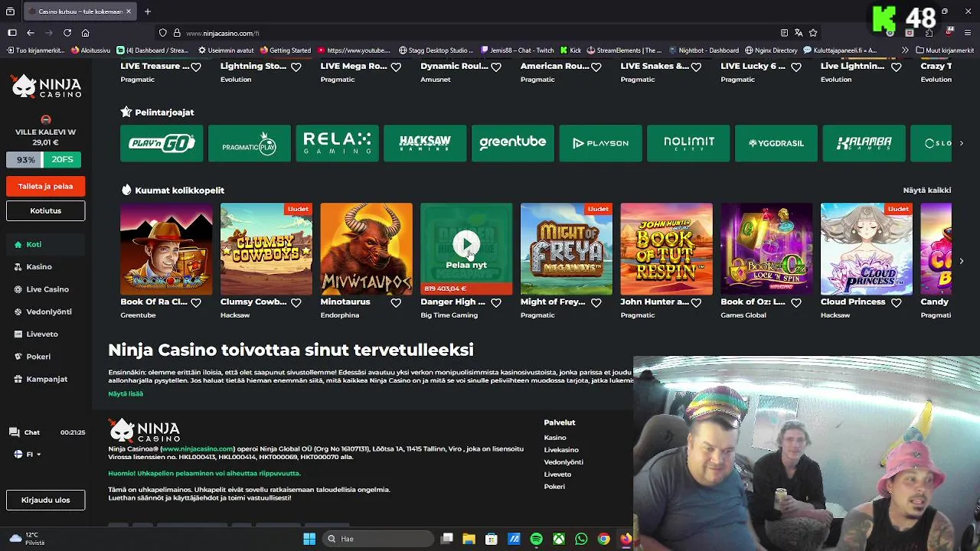Image resolution: width=980 pixels, height=551 pixels.
Task: Favorite Minotaurus with heart icon
Action: tap(396, 303)
